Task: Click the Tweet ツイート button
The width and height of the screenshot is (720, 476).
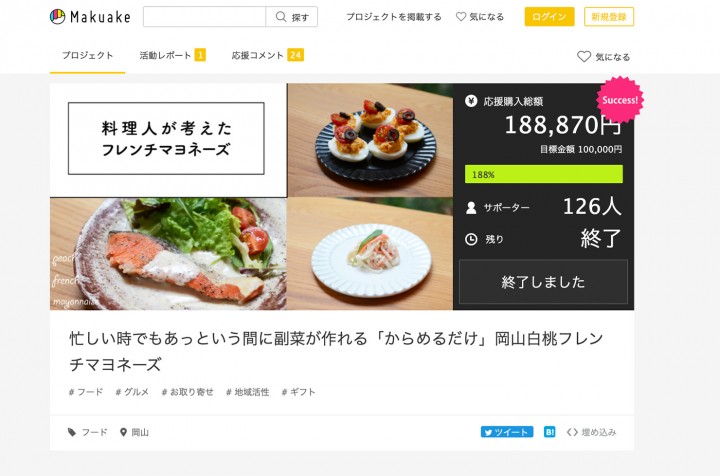Action: pyautogui.click(x=507, y=432)
